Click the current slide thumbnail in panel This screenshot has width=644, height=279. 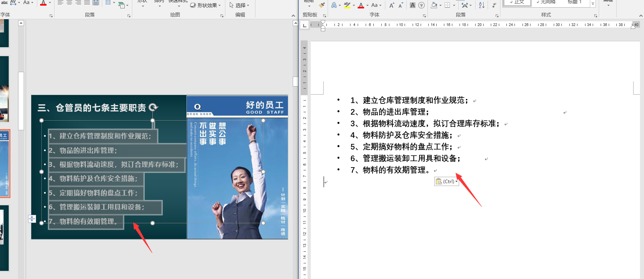pyautogui.click(x=4, y=164)
